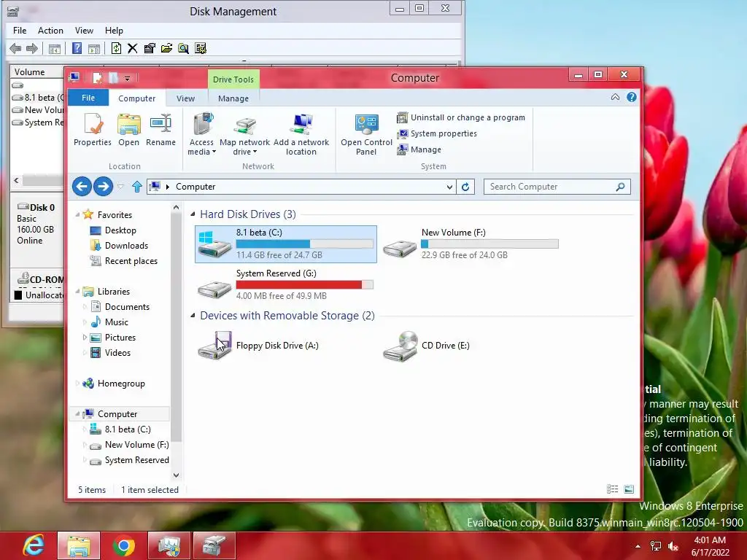747x560 pixels.
Task: Open Quick Access Toolbar customize dropdown
Action: click(x=127, y=78)
